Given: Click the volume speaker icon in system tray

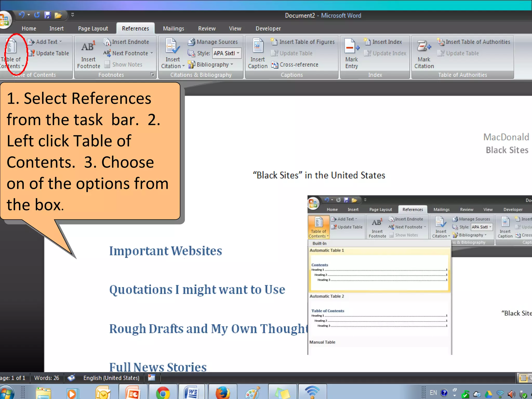Looking at the screenshot, I should 511,394.
